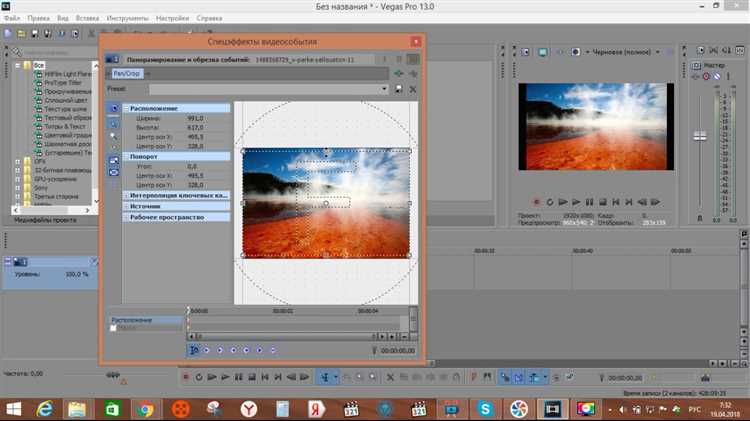This screenshot has width=750, height=421.
Task: Click the Show Properties tool in Pan/Crop dialog
Action: pos(114,108)
